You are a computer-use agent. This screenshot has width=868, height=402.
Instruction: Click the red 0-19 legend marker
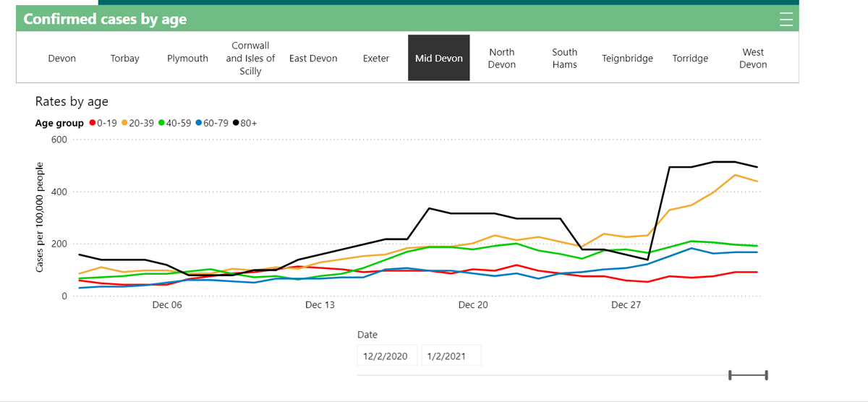click(92, 123)
